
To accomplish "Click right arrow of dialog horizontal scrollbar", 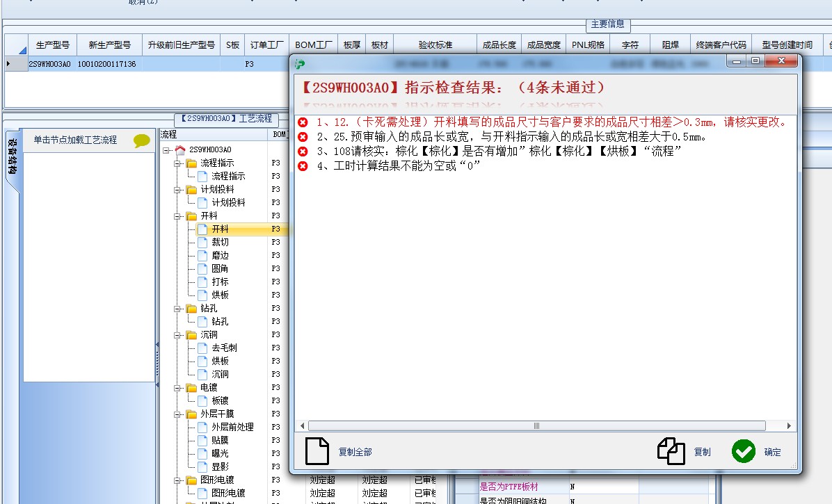I will click(789, 425).
